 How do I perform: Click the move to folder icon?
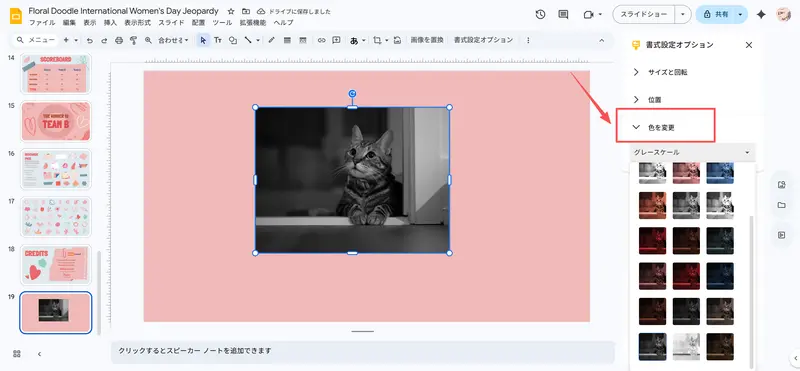pos(246,11)
